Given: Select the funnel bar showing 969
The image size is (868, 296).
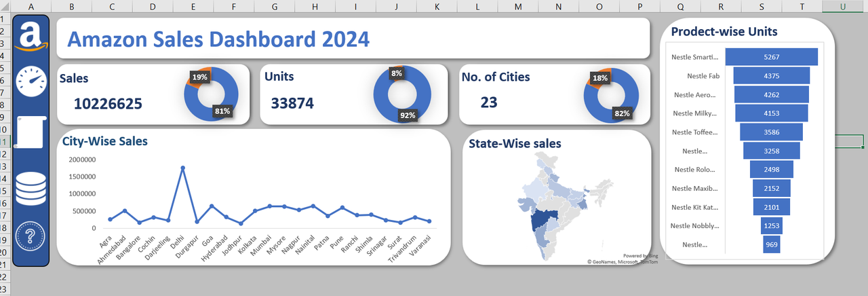Looking at the screenshot, I should (x=772, y=244).
